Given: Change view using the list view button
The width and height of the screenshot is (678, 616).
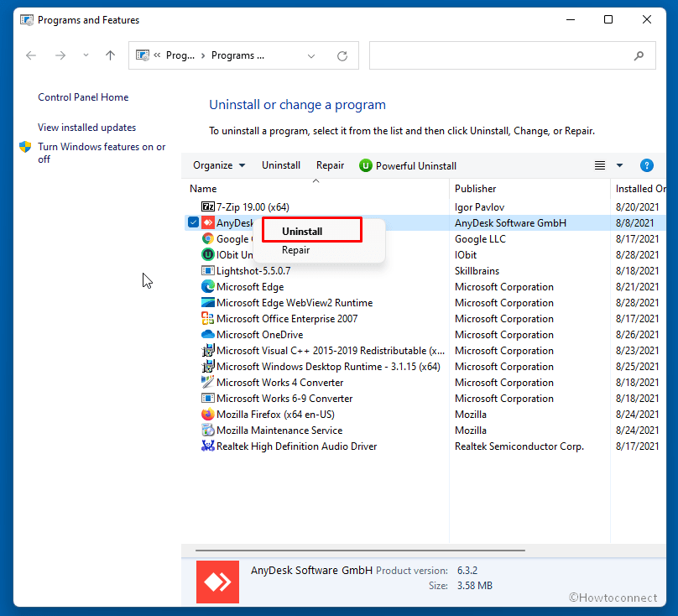Looking at the screenshot, I should click(600, 165).
